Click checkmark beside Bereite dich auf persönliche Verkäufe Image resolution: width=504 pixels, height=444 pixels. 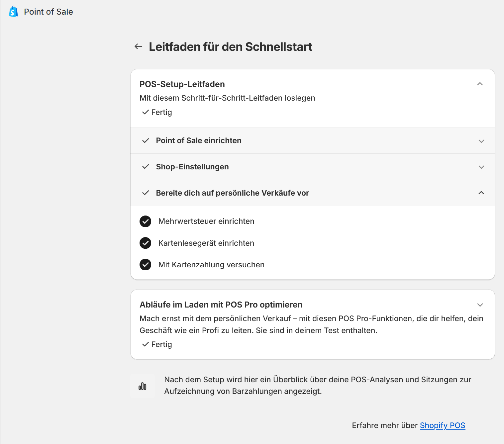(x=146, y=193)
